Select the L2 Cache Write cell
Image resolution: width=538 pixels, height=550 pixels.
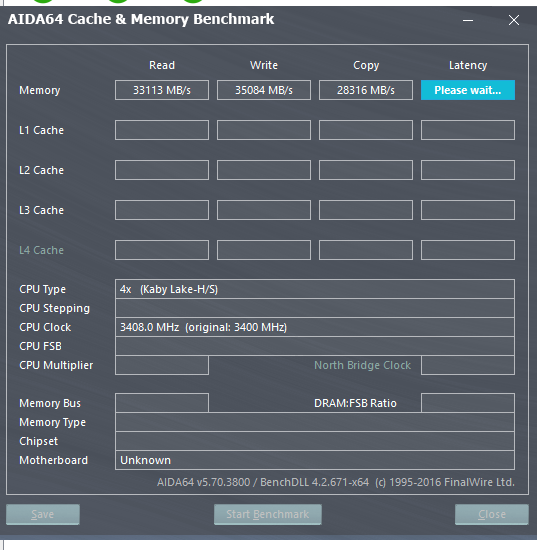[264, 170]
